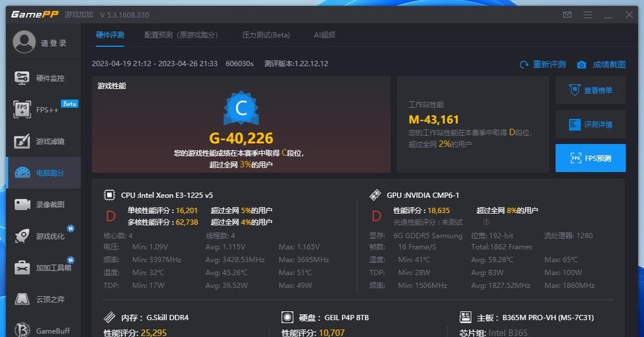The height and width of the screenshot is (337, 644).
Task: Click the B365M PRO-VH (MS-7C31) motherboard text
Action: (548, 317)
